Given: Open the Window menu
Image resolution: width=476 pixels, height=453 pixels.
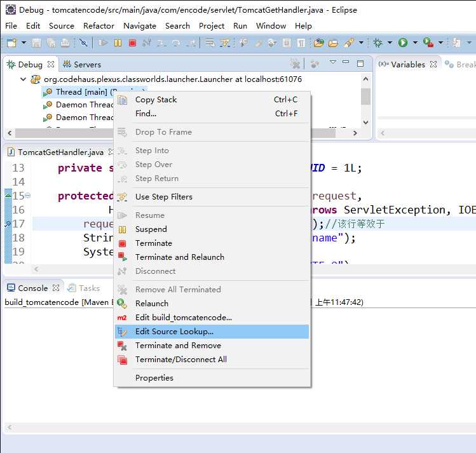Looking at the screenshot, I should point(271,26).
